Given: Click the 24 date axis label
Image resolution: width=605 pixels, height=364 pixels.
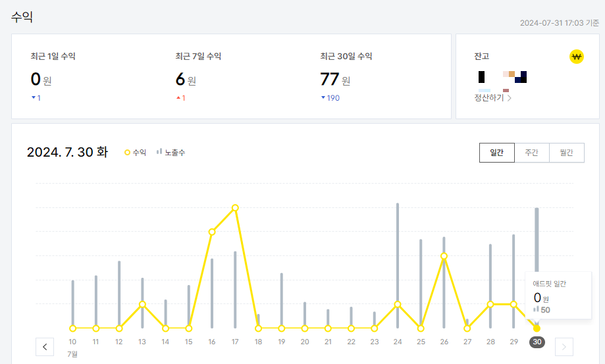Looking at the screenshot, I should [398, 342].
